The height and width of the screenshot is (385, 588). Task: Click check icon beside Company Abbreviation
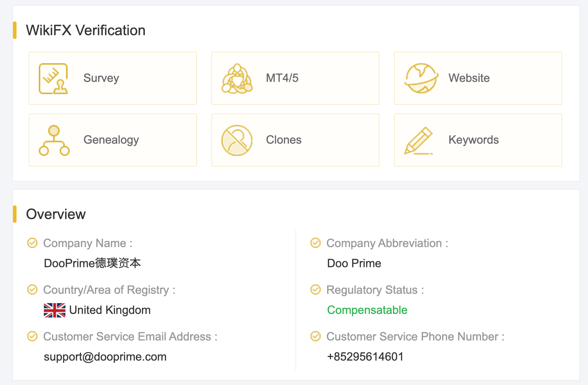tap(316, 243)
